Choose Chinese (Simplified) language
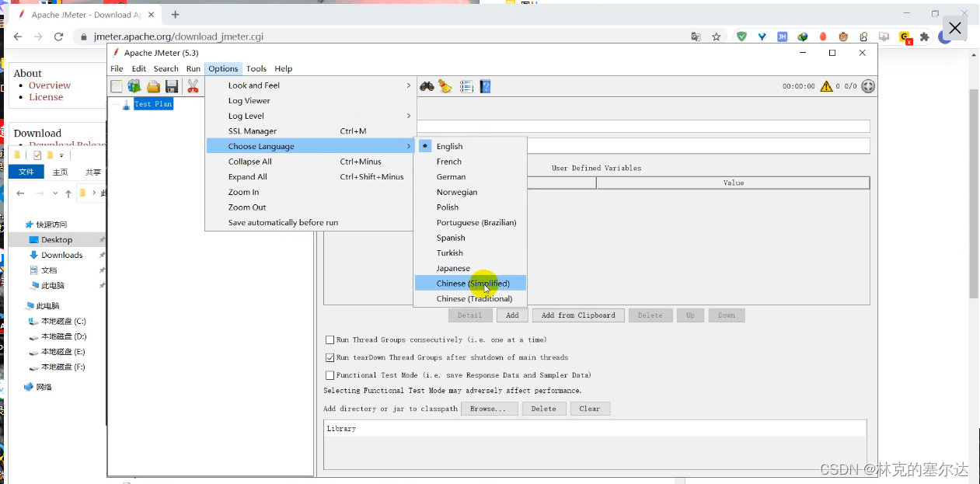 click(x=470, y=284)
